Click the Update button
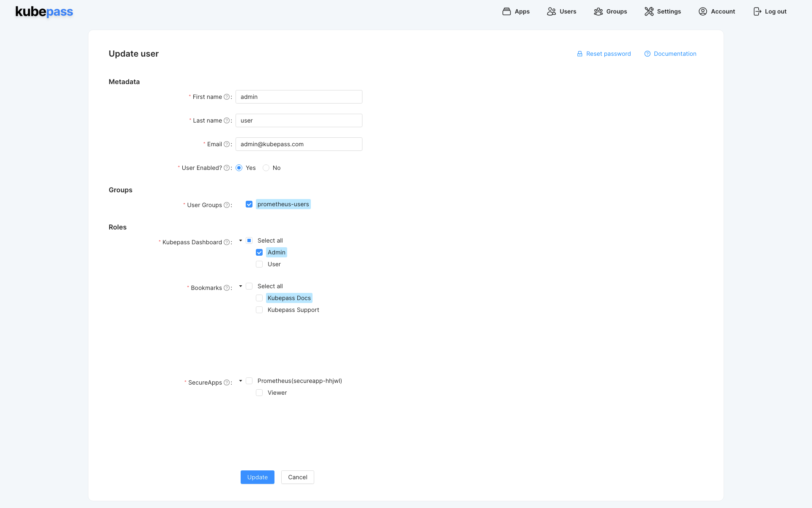 point(257,477)
